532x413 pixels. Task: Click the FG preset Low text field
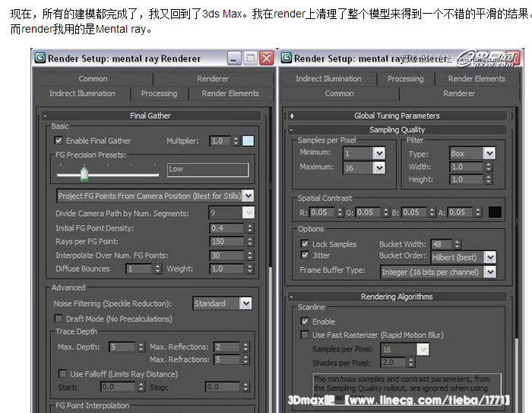click(x=207, y=170)
